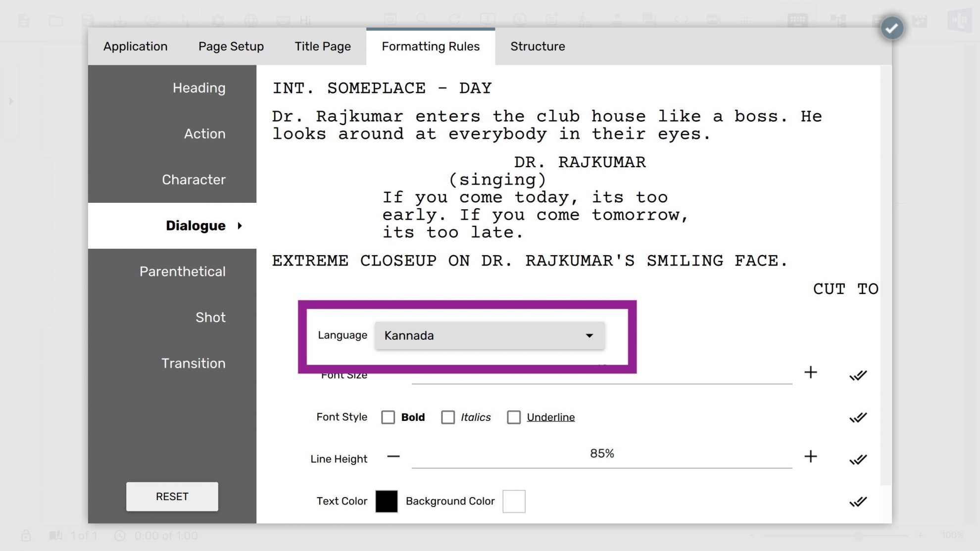Open the Background Color swatch

[514, 501]
